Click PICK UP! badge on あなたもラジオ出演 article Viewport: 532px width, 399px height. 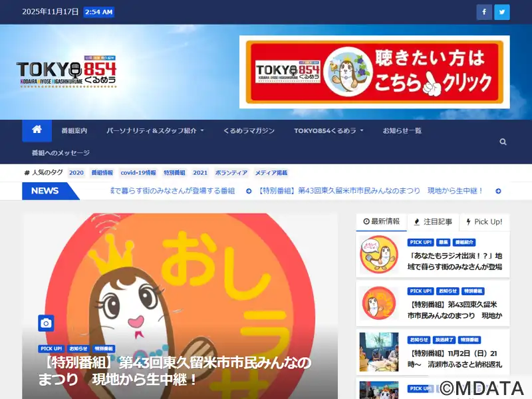tap(421, 242)
